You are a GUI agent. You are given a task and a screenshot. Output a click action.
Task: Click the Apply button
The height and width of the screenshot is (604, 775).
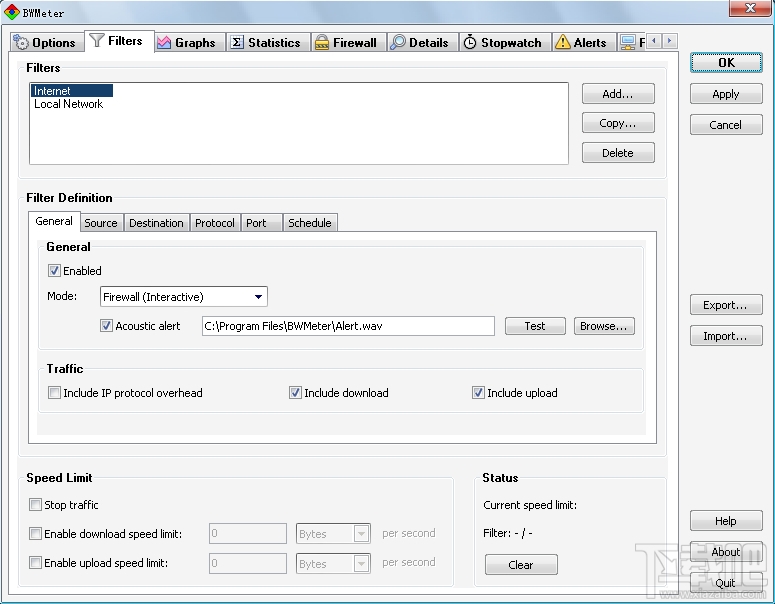726,94
